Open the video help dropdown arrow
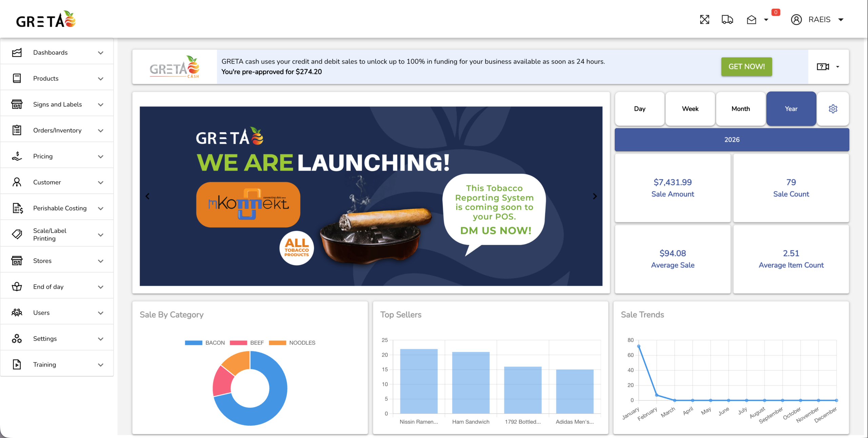Viewport: 868px width, 438px height. coord(838,67)
